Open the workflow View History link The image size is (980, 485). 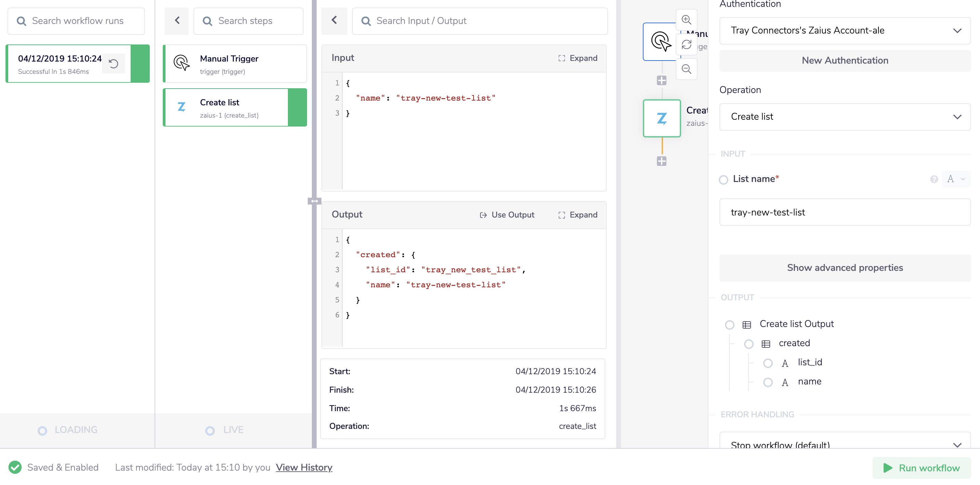point(304,467)
